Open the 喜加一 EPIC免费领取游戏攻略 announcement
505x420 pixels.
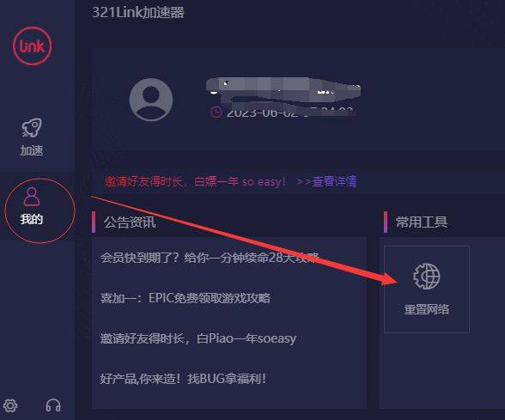coord(186,298)
